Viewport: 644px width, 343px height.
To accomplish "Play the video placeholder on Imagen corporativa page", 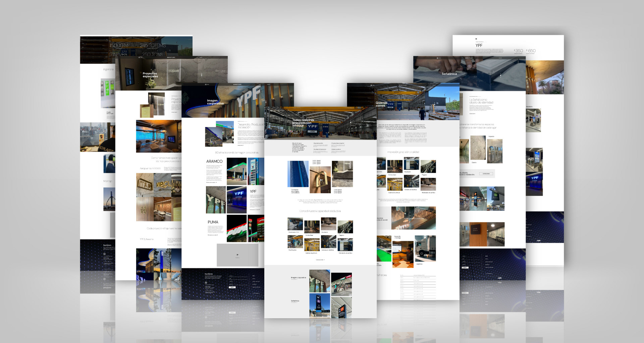I will pos(237,255).
